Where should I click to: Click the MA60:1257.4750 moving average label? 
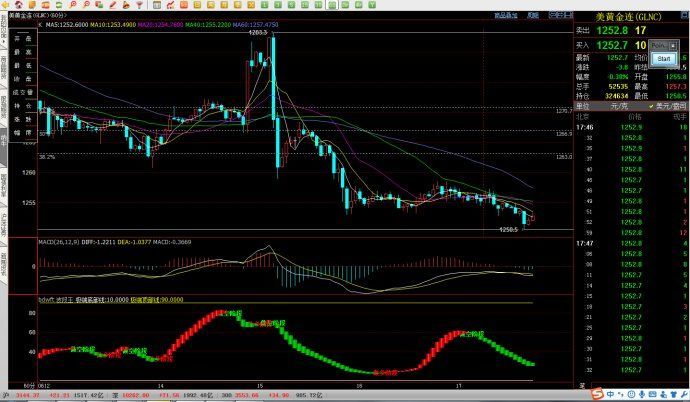[x=255, y=25]
